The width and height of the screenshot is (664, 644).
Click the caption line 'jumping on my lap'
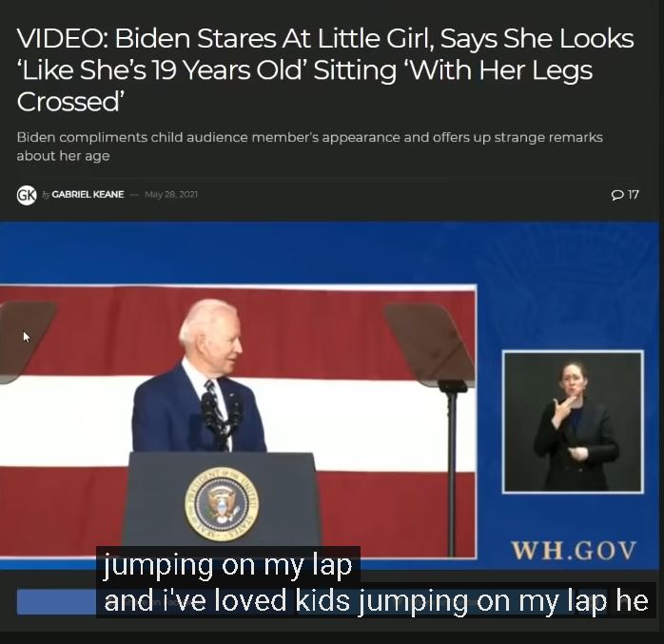coord(228,565)
